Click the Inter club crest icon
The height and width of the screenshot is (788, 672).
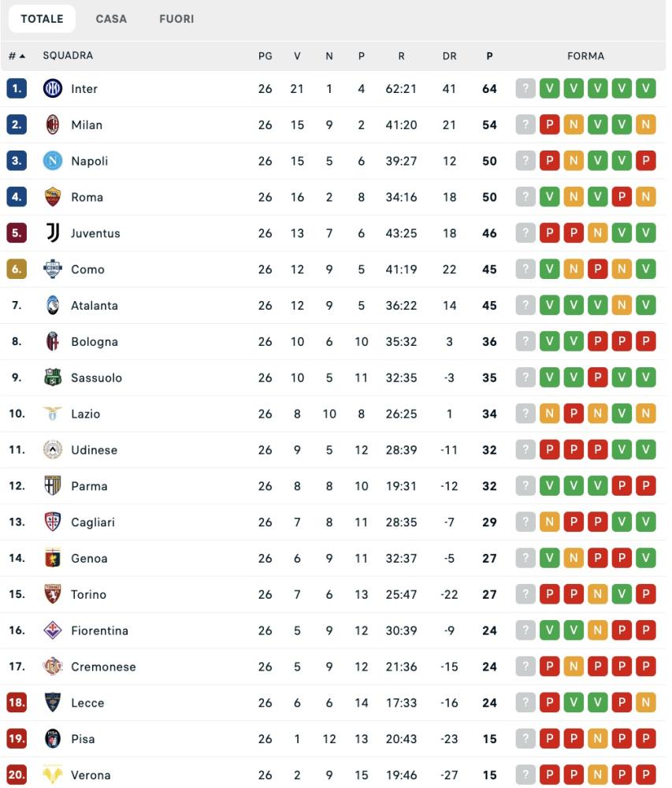tap(52, 89)
